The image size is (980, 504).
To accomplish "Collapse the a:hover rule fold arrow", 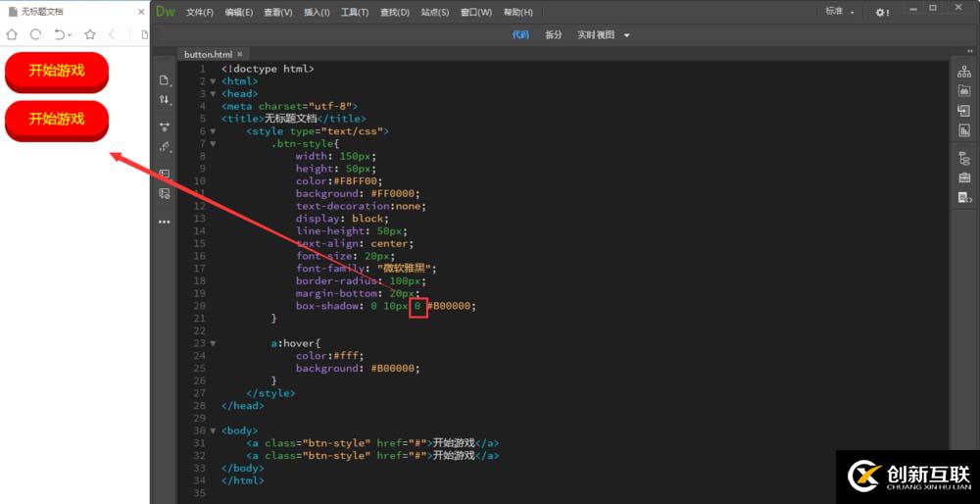I will click(x=213, y=343).
